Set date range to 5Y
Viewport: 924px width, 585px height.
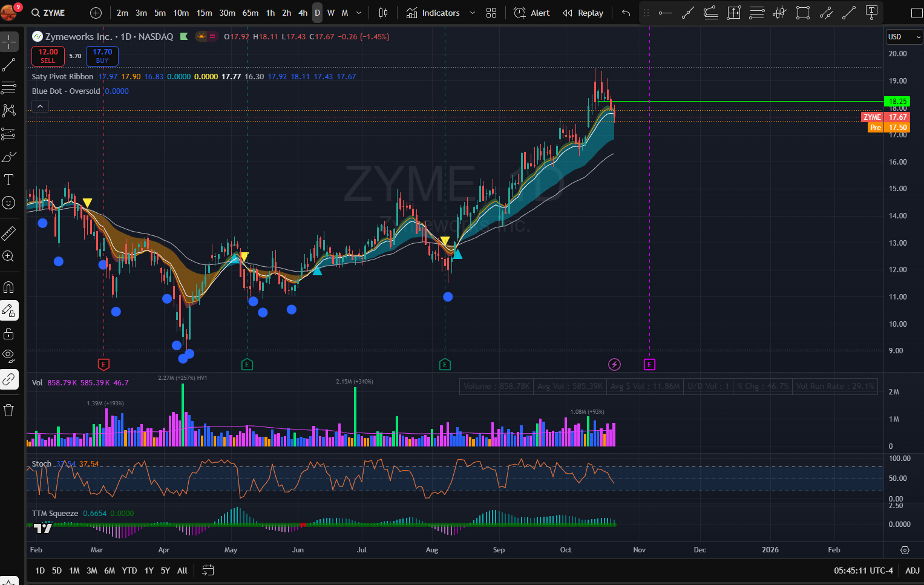(x=165, y=570)
